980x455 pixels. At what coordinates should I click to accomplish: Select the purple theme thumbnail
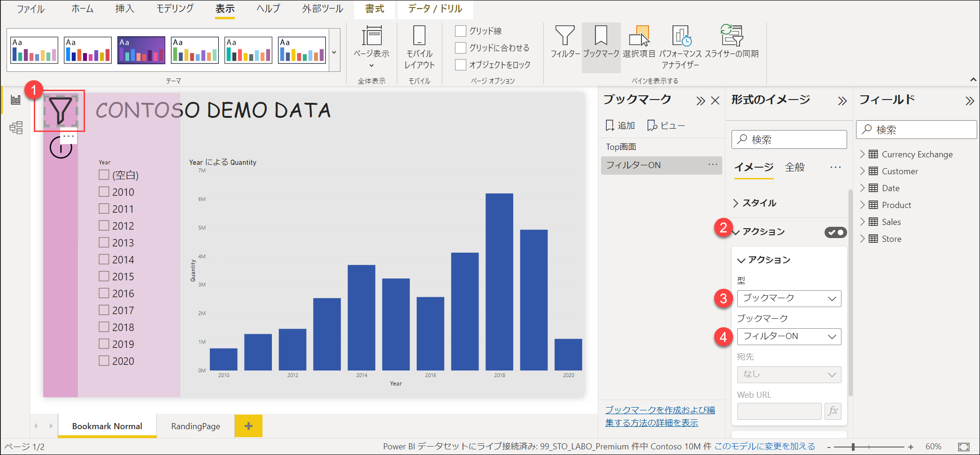pyautogui.click(x=141, y=50)
